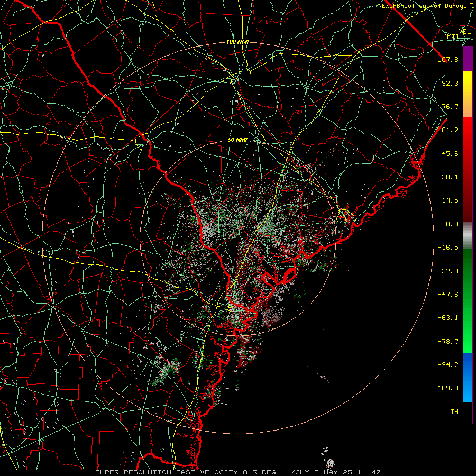The width and height of the screenshot is (476, 476).
Task: Click the [KT] units label
Action: (452, 36)
